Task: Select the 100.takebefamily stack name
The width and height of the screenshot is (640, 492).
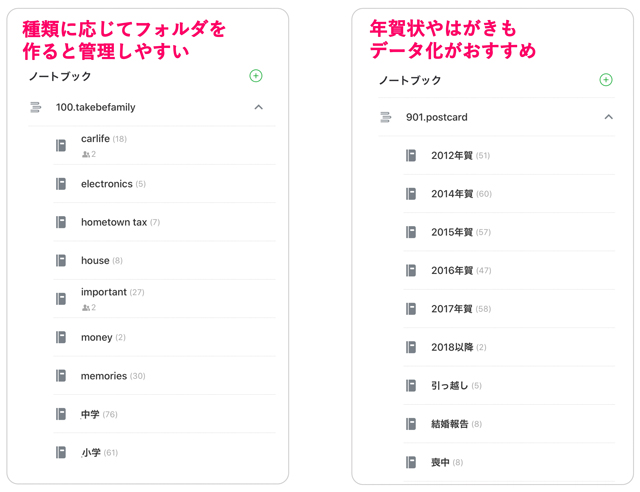Action: (96, 107)
